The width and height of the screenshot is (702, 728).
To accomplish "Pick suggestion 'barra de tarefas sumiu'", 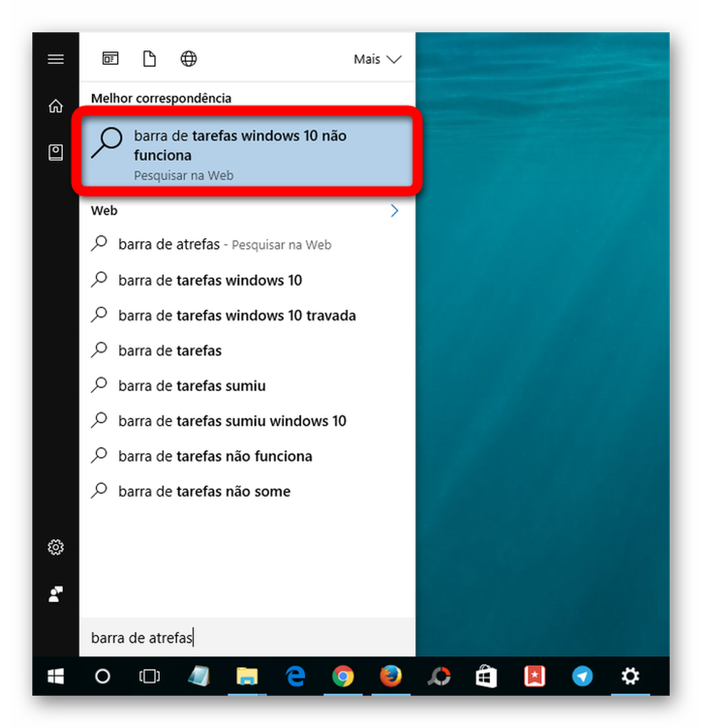I will click(x=247, y=385).
